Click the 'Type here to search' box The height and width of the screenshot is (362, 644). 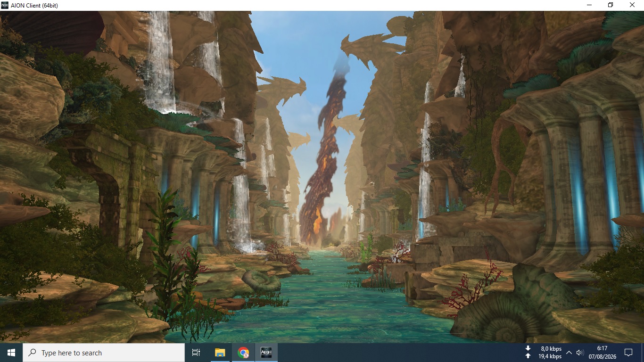click(104, 353)
